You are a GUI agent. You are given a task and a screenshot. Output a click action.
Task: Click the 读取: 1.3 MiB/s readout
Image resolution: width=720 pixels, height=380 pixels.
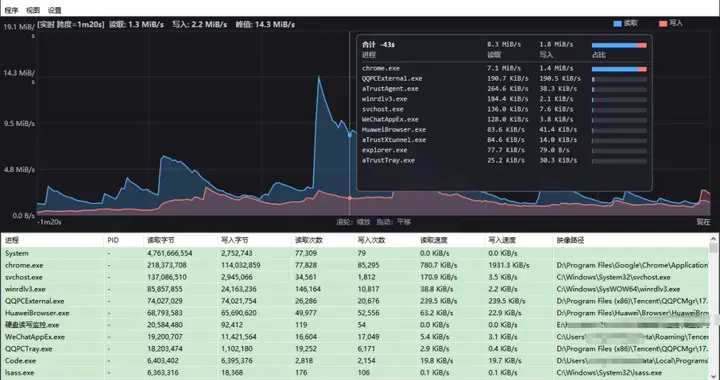point(136,24)
